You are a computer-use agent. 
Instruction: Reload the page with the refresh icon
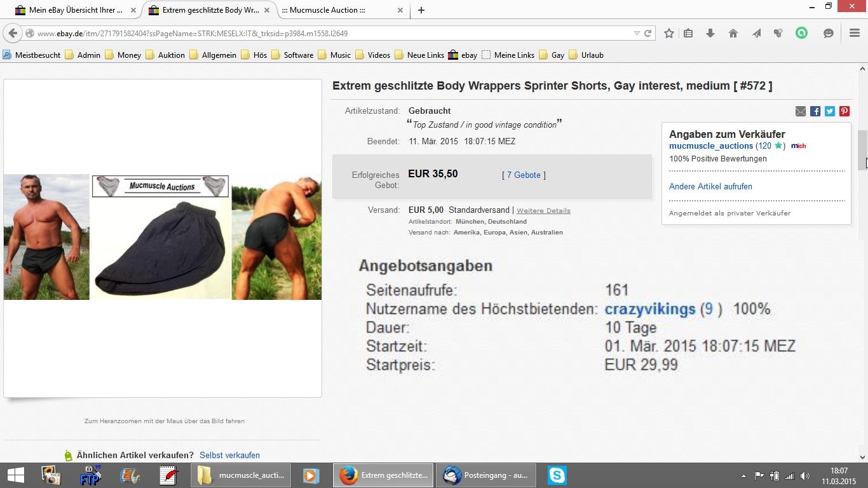click(648, 33)
